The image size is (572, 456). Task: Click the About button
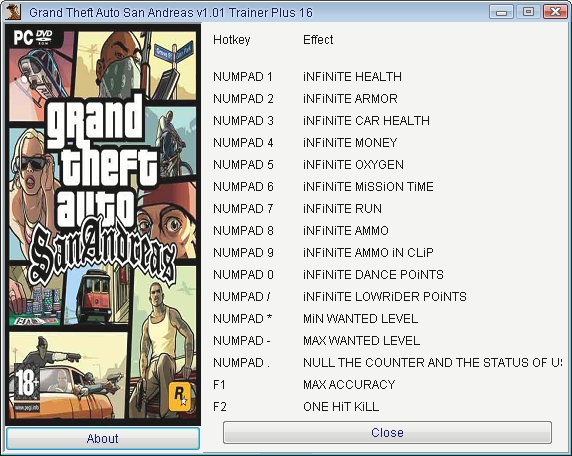[x=103, y=438]
